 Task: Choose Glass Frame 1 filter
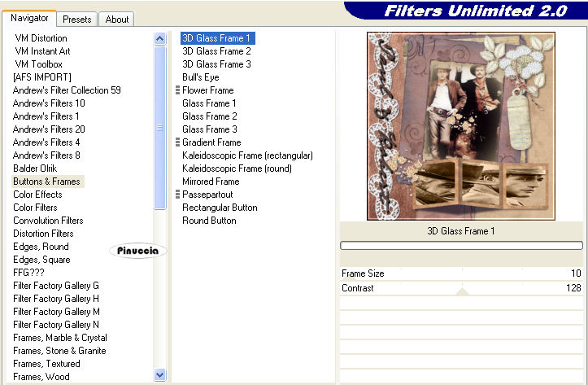tap(209, 103)
